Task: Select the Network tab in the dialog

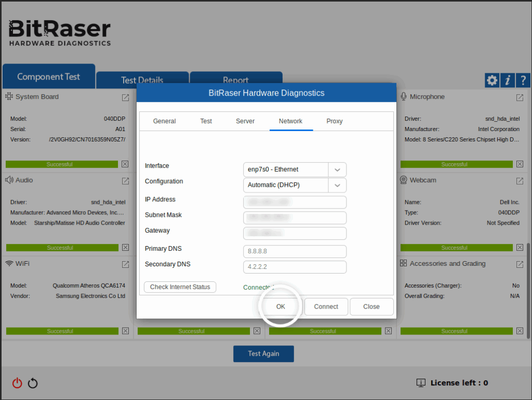Action: click(291, 121)
